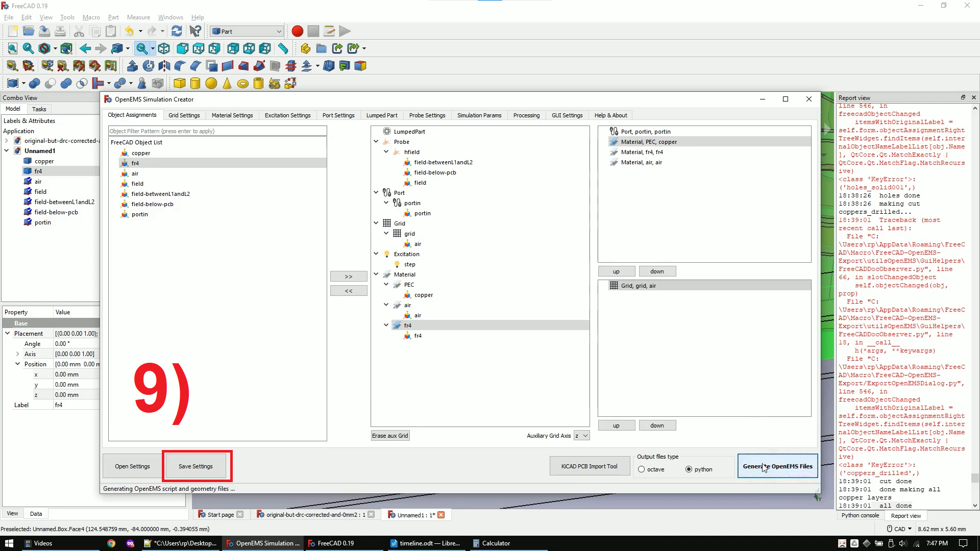The width and height of the screenshot is (980, 551).
Task: Select the Auxiliary Grid Axis z dropdown
Action: pos(581,435)
